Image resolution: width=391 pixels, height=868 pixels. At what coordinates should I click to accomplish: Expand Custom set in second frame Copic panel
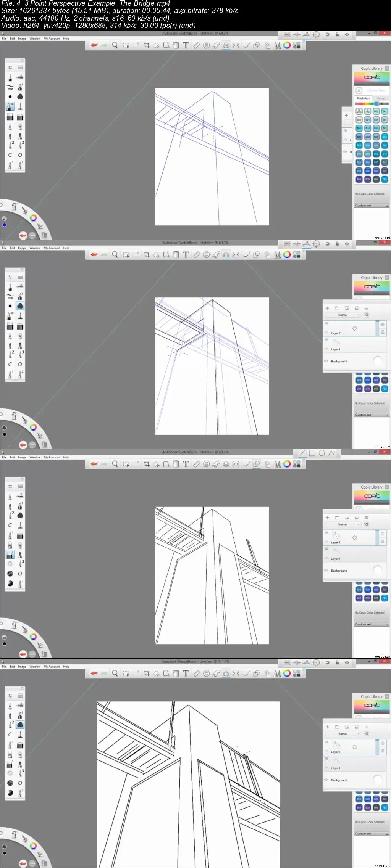coord(372,415)
